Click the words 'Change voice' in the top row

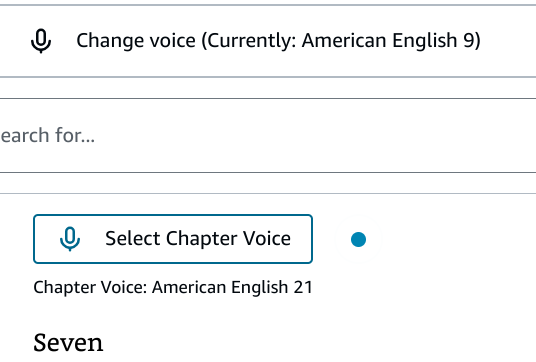click(x=136, y=41)
